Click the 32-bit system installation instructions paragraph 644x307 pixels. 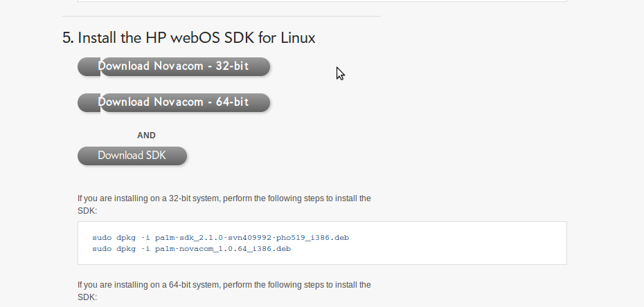224,205
